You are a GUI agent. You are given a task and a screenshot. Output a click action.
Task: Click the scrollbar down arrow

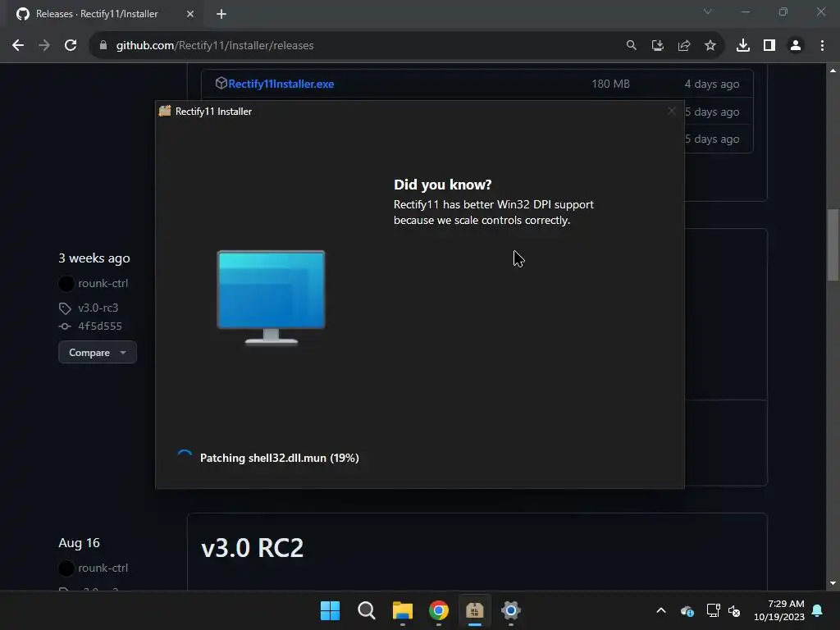pyautogui.click(x=833, y=583)
